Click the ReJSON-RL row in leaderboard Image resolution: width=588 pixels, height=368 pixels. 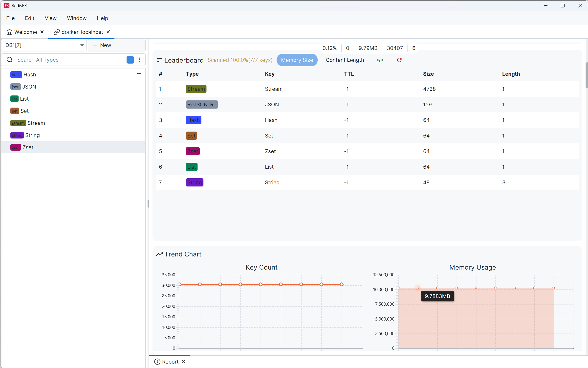tap(272, 105)
